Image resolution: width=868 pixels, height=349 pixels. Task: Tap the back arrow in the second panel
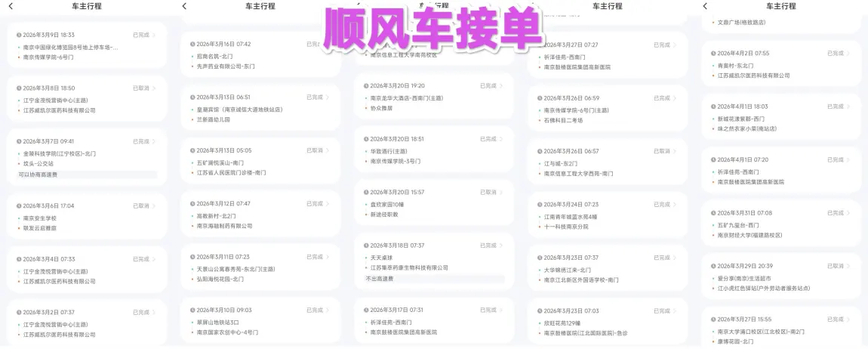click(184, 6)
